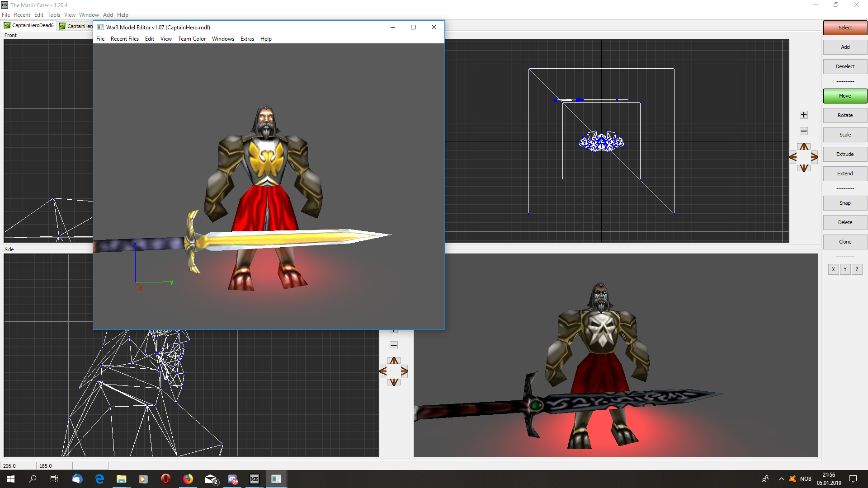Image resolution: width=868 pixels, height=488 pixels.
Task: Open Task View on taskbar
Action: click(x=54, y=479)
